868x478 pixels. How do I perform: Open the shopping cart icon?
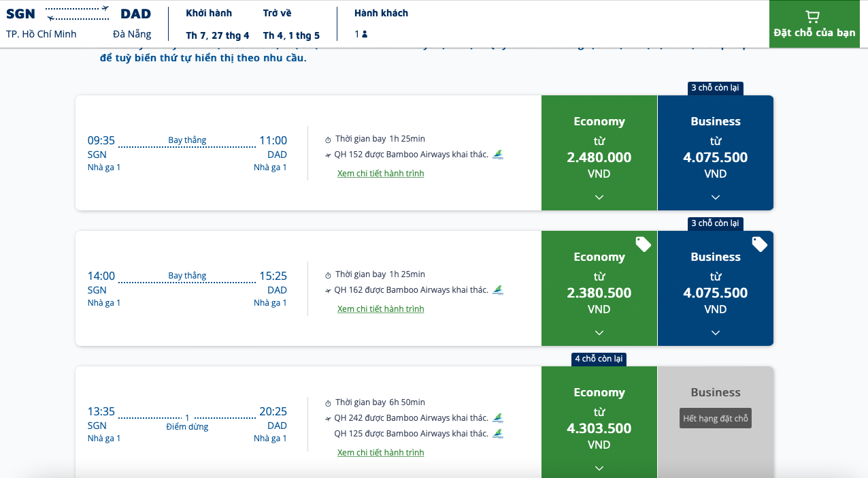[812, 16]
